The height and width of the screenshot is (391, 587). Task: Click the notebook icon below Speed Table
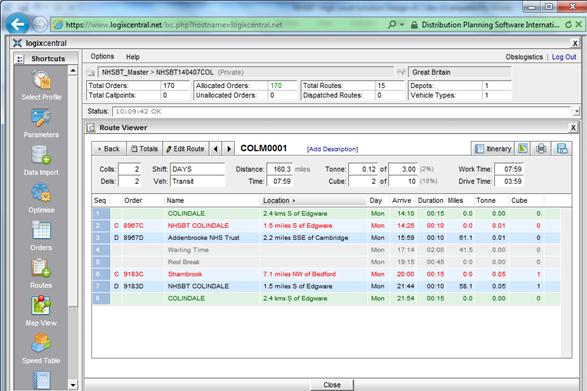(x=41, y=380)
